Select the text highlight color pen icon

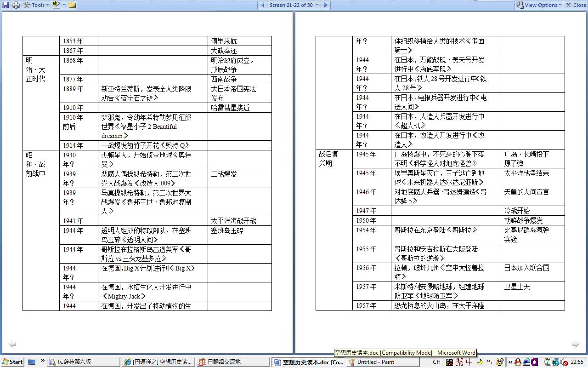pos(56,5)
